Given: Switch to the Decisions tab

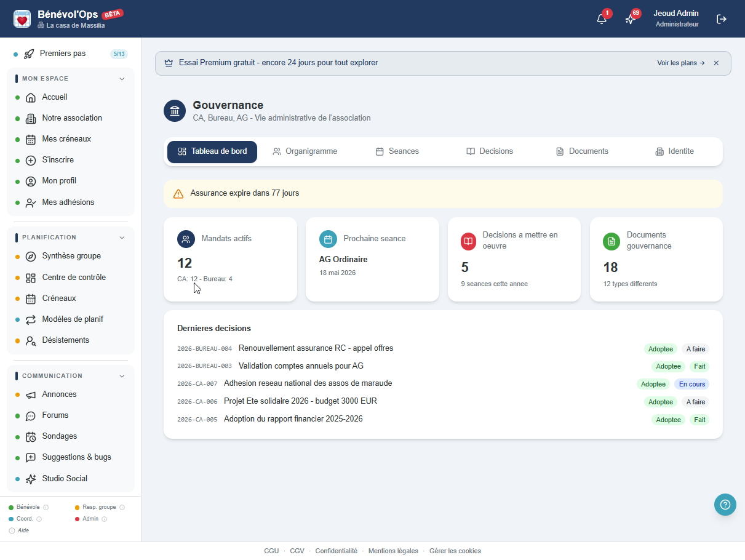Looking at the screenshot, I should [490, 151].
